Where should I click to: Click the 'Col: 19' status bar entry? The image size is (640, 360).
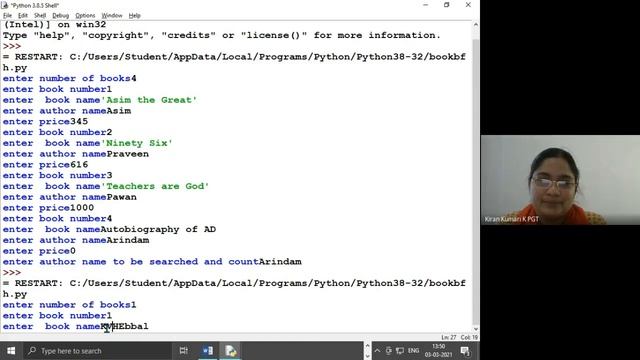click(x=469, y=337)
